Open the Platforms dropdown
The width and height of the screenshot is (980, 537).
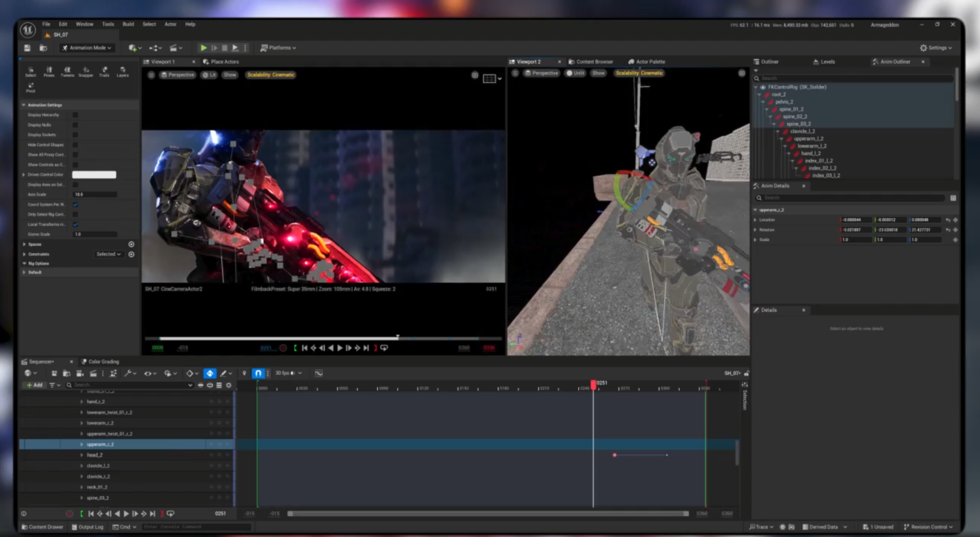coord(278,48)
